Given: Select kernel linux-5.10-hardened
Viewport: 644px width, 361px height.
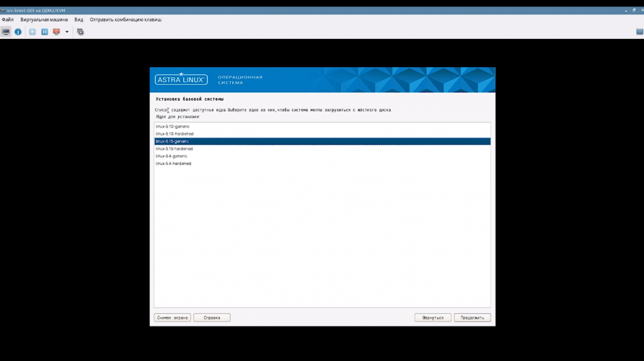Looking at the screenshot, I should coord(323,134).
